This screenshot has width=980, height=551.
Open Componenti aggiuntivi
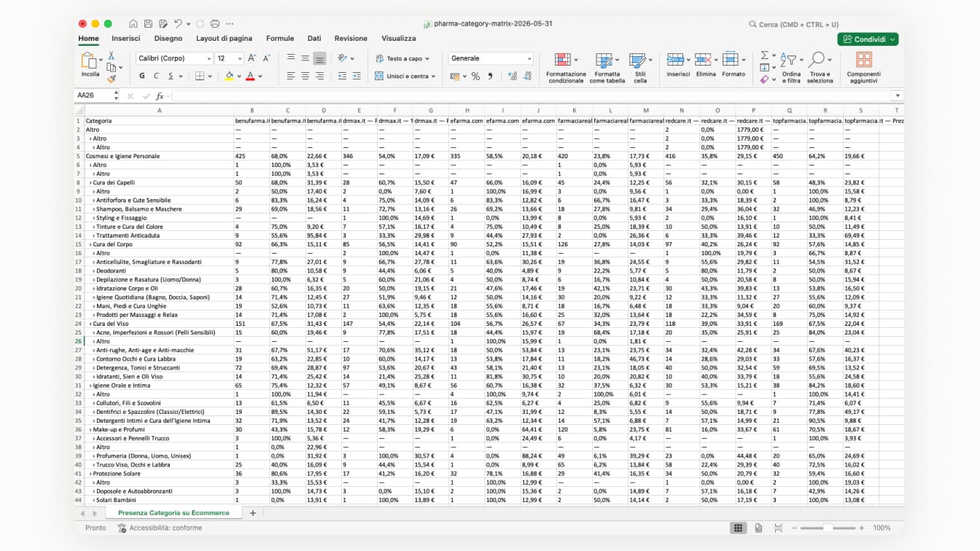863,69
